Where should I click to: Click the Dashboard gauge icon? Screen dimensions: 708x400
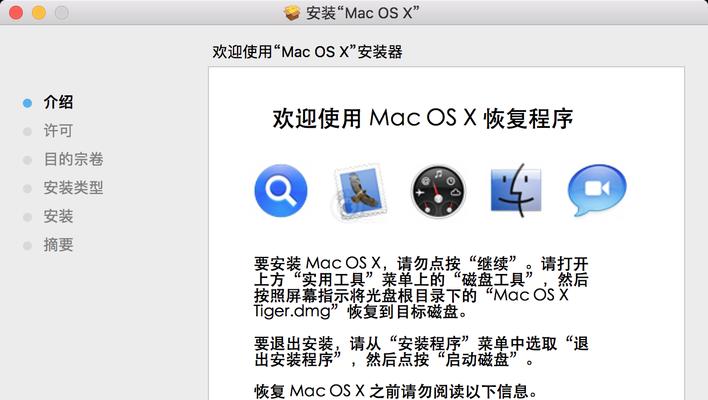click(438, 191)
